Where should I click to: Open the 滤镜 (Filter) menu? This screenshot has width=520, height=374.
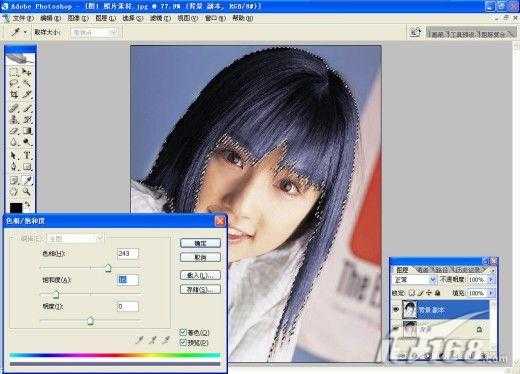(x=160, y=18)
